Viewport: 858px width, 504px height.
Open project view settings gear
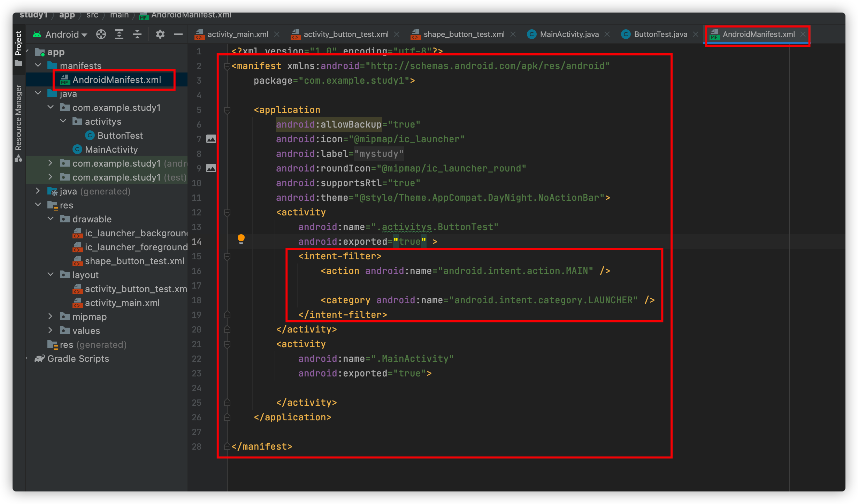160,34
